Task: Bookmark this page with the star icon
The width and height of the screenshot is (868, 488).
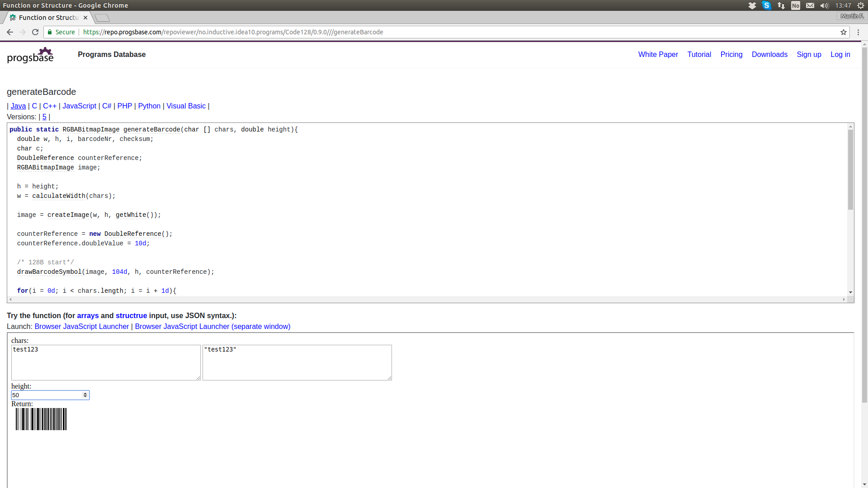Action: coord(843,32)
